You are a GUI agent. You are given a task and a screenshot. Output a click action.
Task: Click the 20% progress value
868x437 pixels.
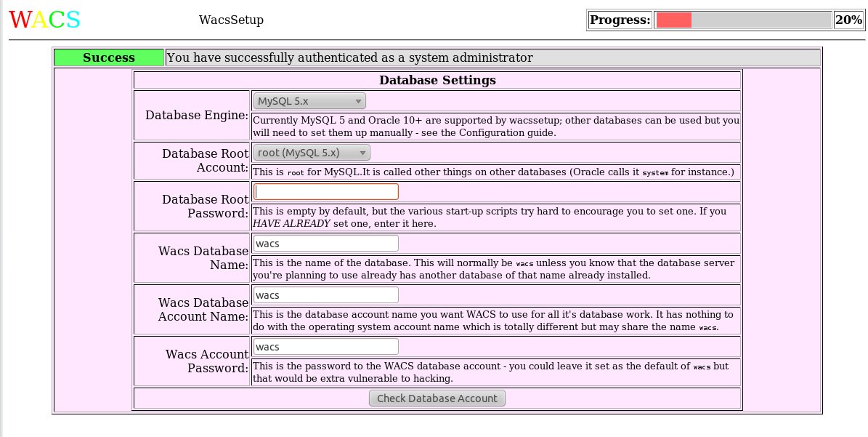pos(848,20)
